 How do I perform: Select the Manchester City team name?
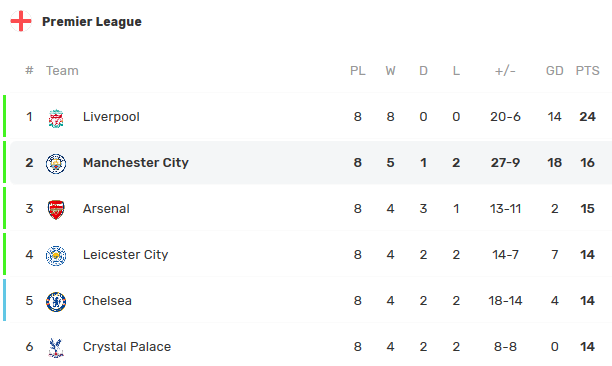click(136, 163)
